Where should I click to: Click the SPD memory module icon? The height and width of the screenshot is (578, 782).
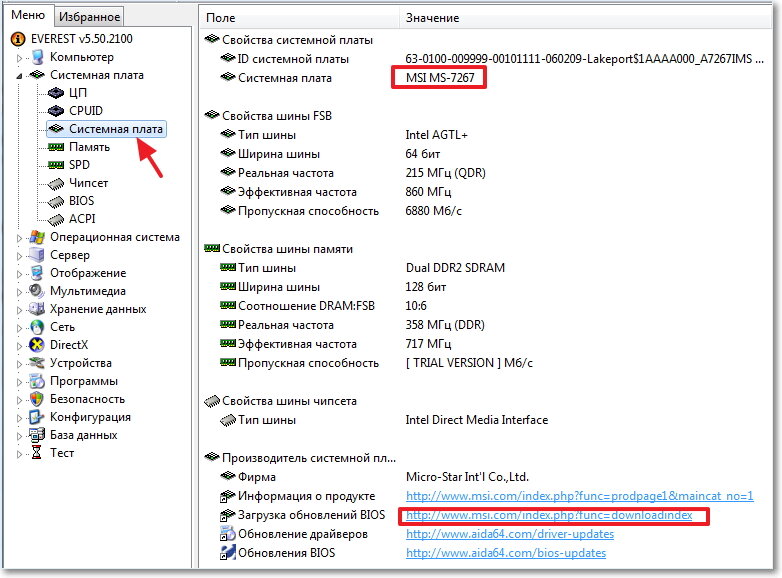tap(56, 165)
